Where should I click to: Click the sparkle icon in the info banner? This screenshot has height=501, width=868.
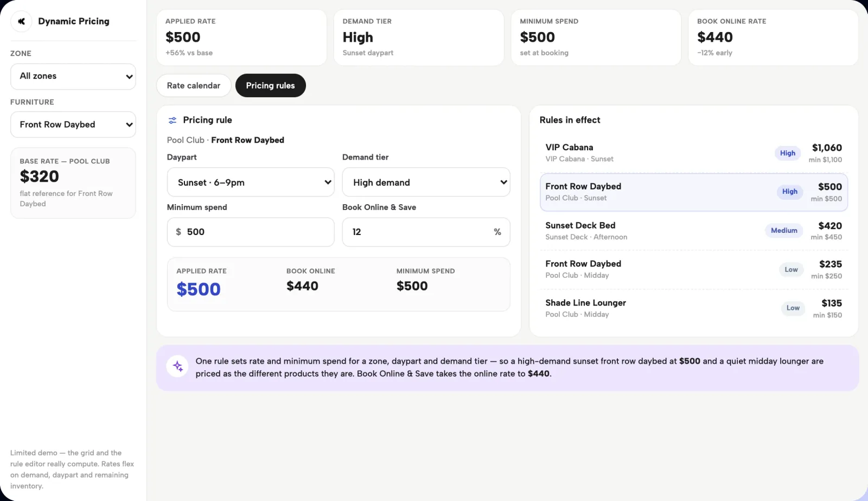(177, 366)
